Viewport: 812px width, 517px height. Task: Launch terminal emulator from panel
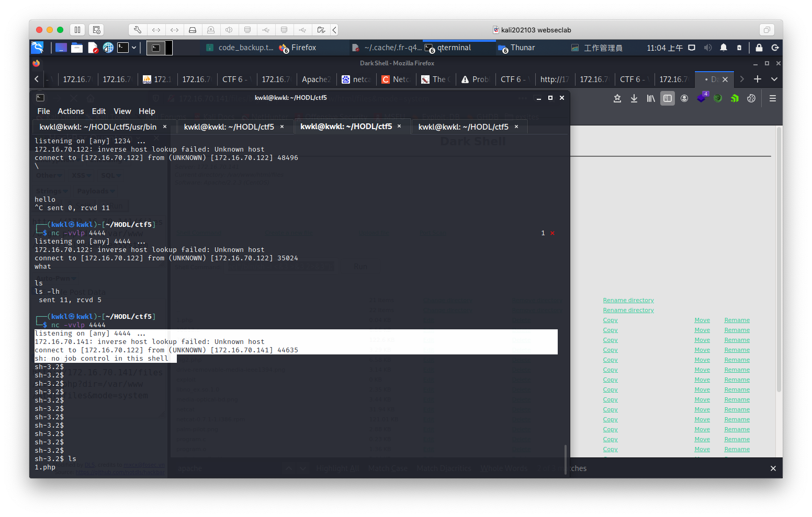coord(123,48)
